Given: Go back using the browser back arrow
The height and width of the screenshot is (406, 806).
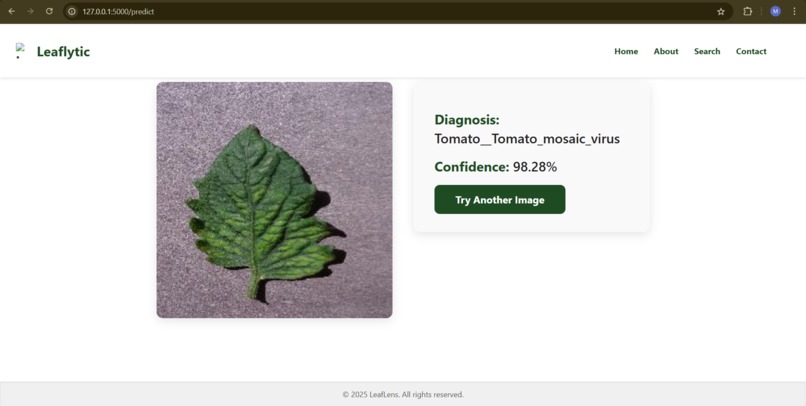Looking at the screenshot, I should point(11,11).
